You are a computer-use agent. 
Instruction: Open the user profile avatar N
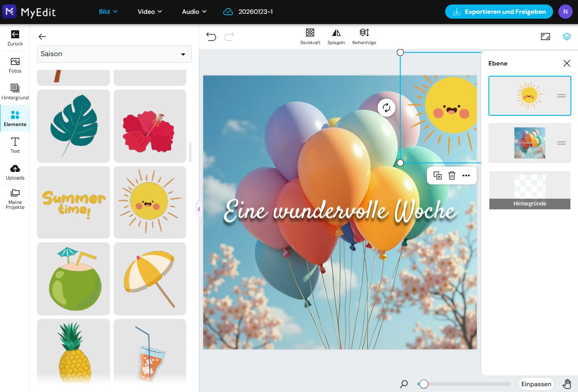click(x=565, y=12)
